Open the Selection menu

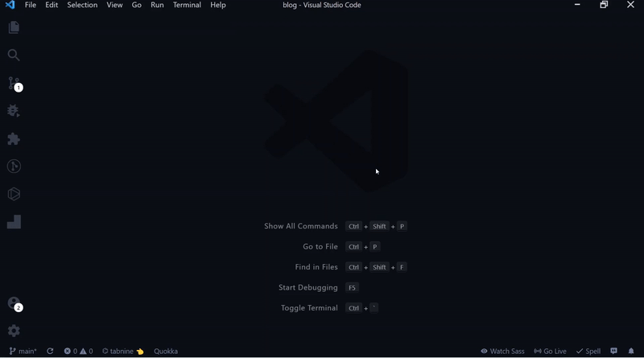(x=82, y=5)
